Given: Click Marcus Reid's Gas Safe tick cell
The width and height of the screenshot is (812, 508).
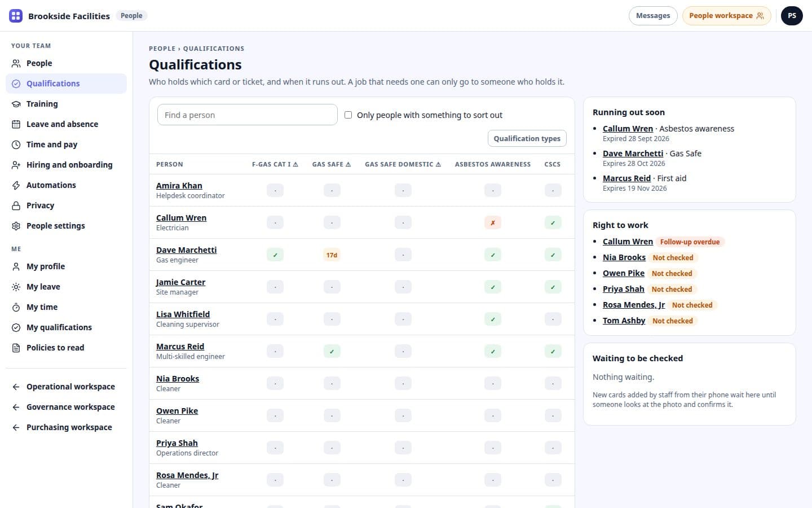Looking at the screenshot, I should point(332,352).
